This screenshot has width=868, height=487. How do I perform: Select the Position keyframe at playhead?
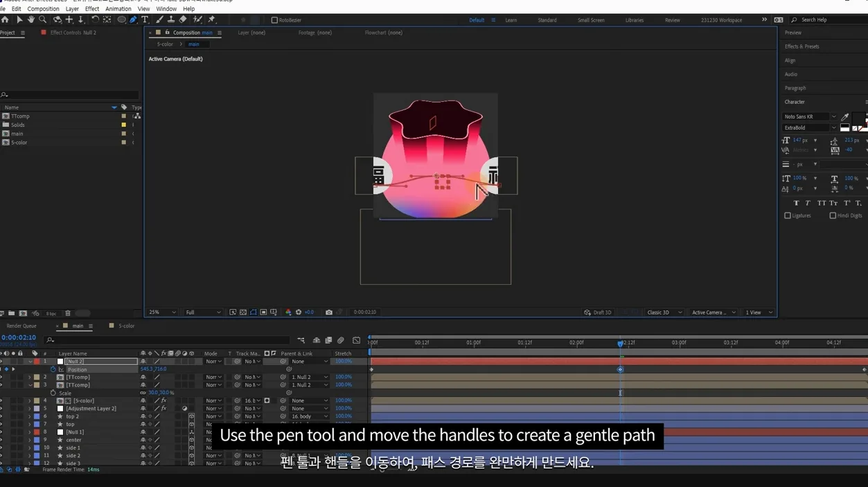(620, 370)
